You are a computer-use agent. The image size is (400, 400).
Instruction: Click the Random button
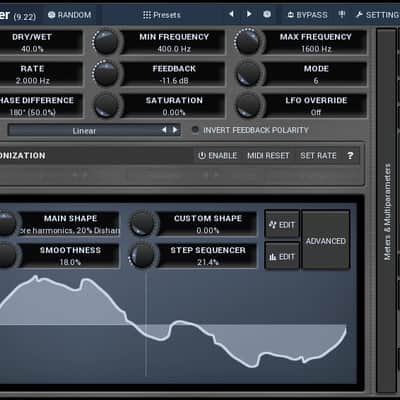70,15
